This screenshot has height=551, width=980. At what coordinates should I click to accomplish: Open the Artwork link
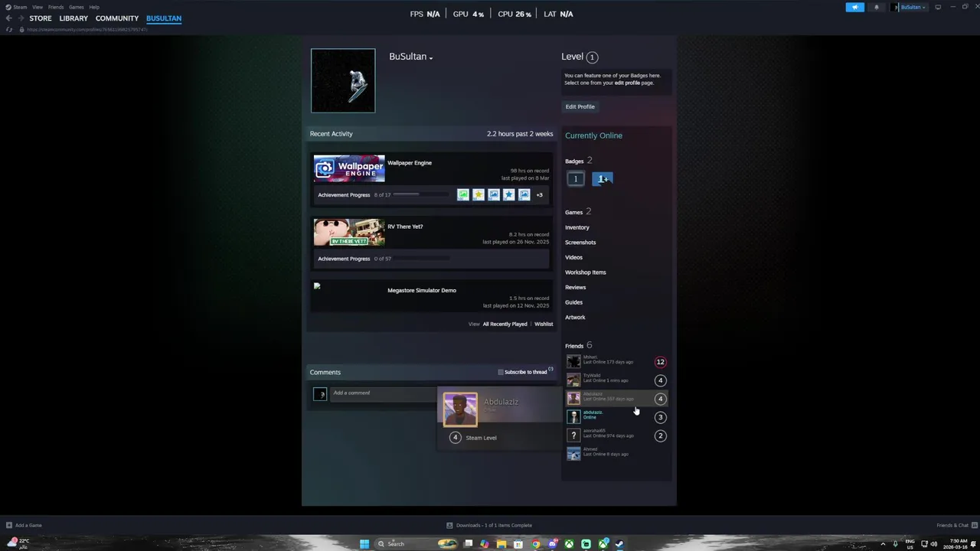[575, 317]
